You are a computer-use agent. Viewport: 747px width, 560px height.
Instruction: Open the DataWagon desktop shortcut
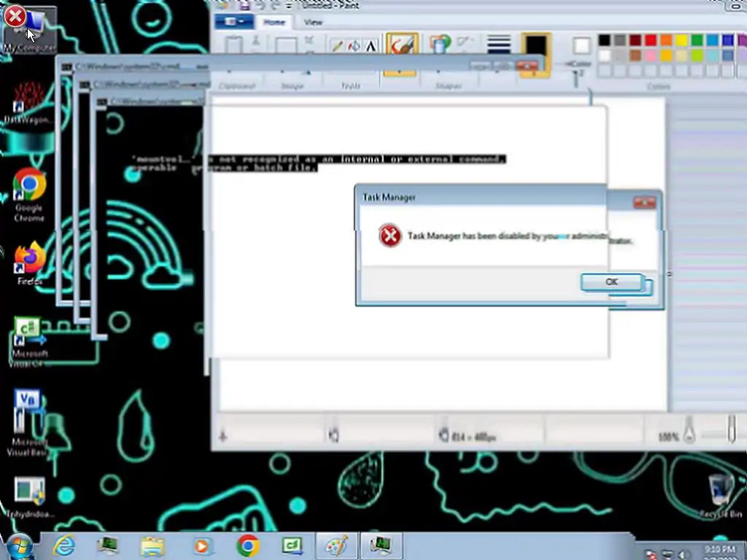(28, 102)
